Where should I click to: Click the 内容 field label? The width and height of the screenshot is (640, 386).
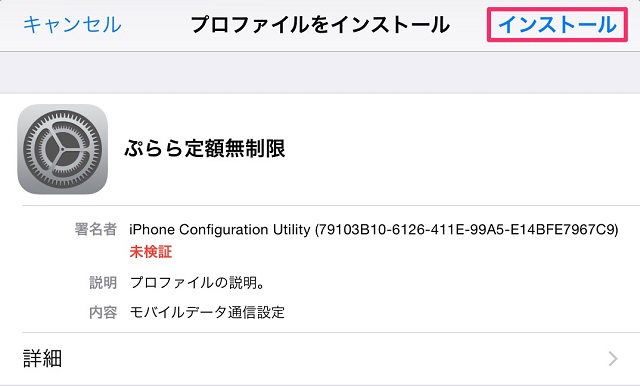(x=103, y=313)
